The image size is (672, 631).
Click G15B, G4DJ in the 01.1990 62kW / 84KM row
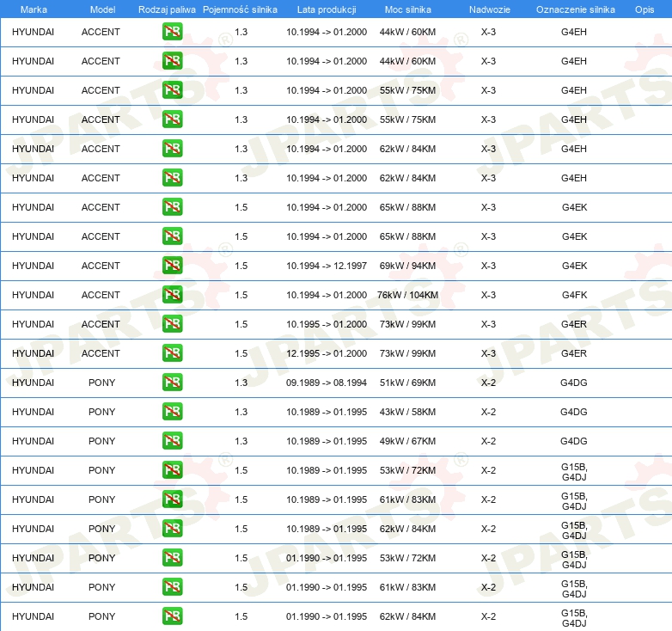(x=574, y=618)
